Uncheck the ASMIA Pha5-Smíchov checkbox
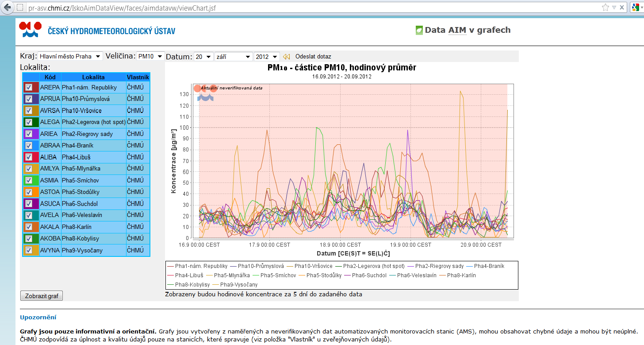Screen dimensions: 644x345 click(29, 180)
